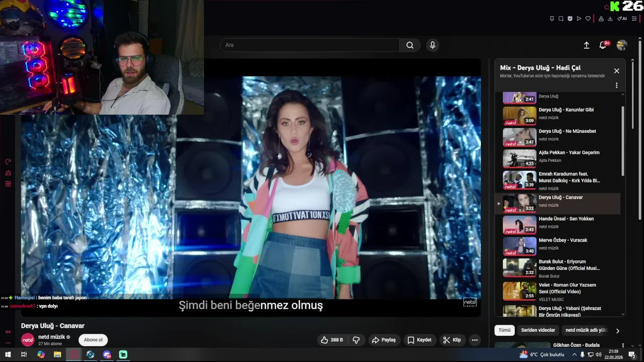Open more actions under the video

[474, 340]
